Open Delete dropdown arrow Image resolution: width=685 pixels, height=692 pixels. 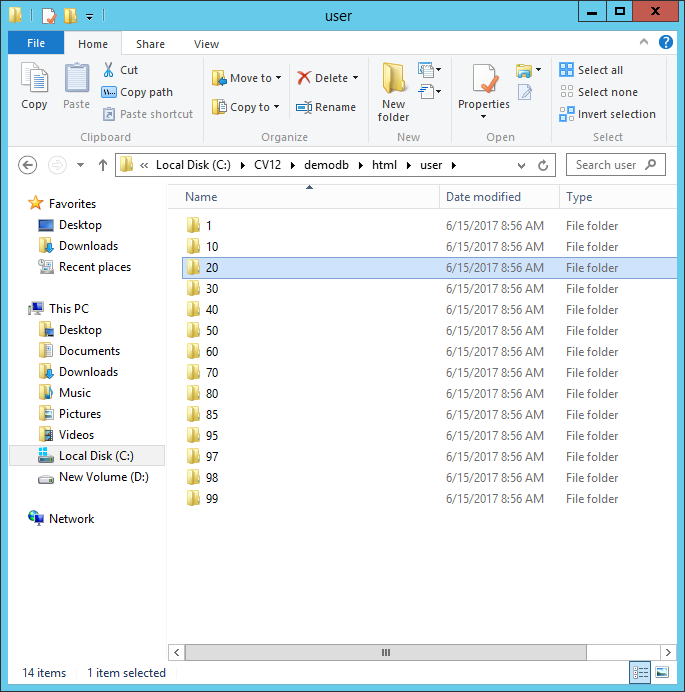[x=355, y=78]
